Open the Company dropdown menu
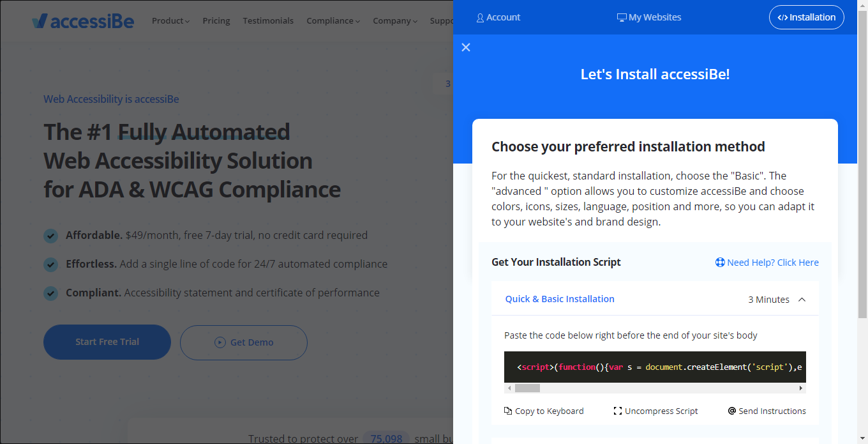The height and width of the screenshot is (444, 868). pos(395,21)
